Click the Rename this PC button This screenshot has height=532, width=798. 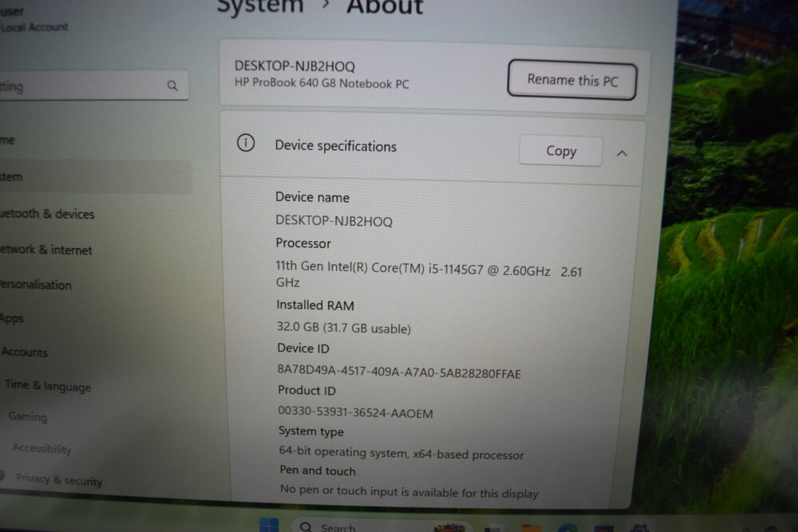pos(572,80)
